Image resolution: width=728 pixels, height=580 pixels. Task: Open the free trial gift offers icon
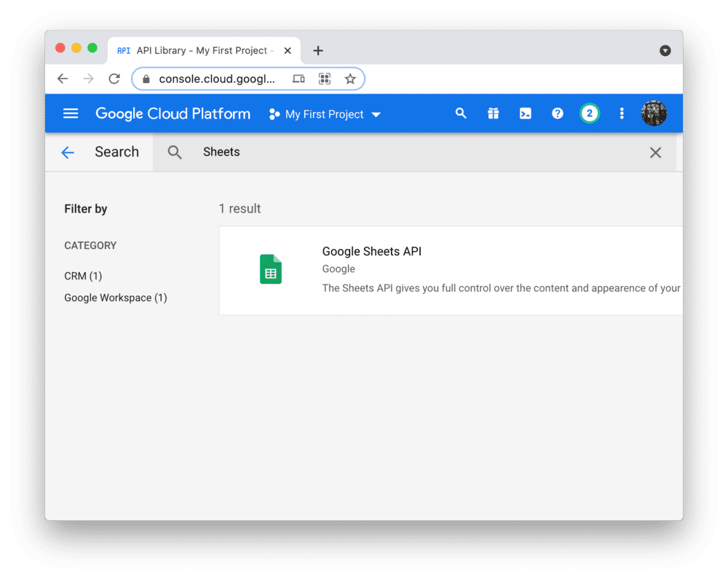pyautogui.click(x=493, y=114)
